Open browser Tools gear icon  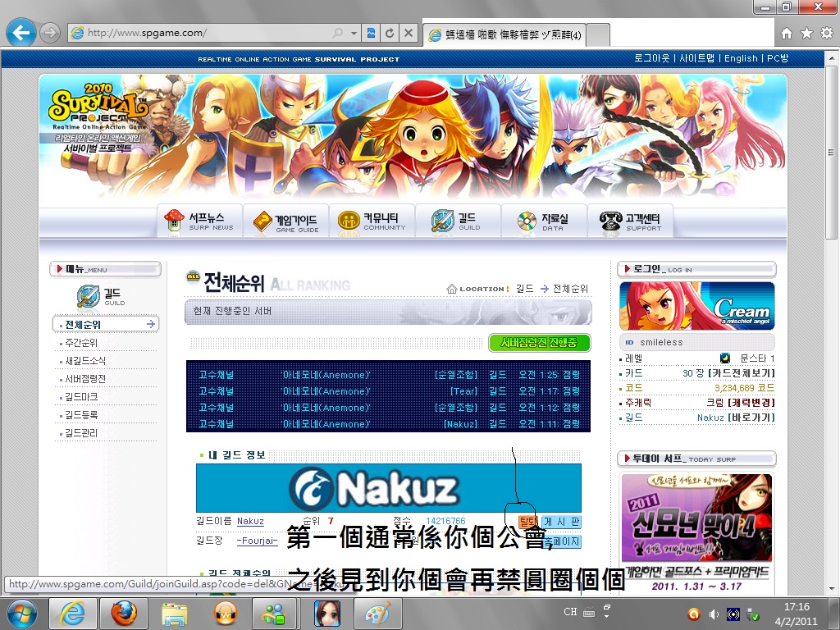click(827, 33)
